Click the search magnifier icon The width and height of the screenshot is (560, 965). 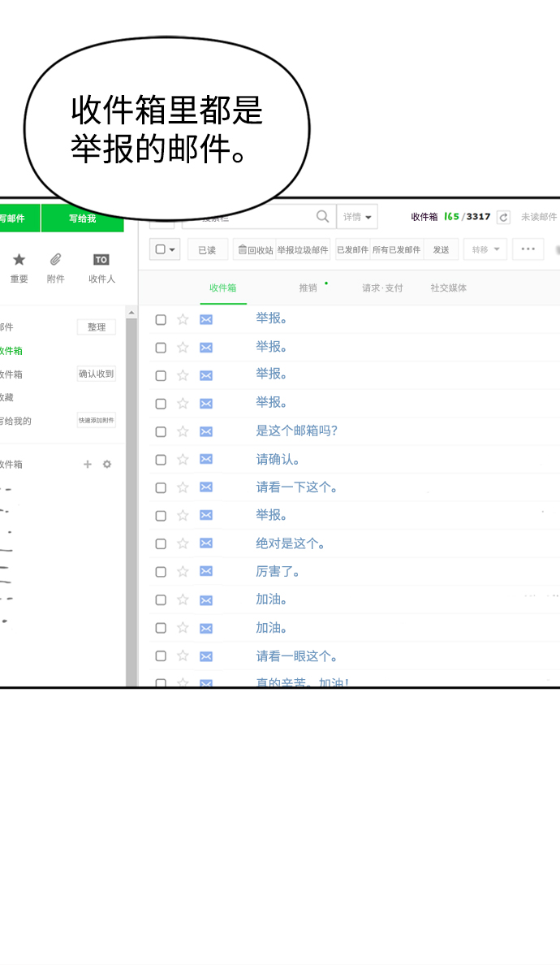click(x=322, y=217)
